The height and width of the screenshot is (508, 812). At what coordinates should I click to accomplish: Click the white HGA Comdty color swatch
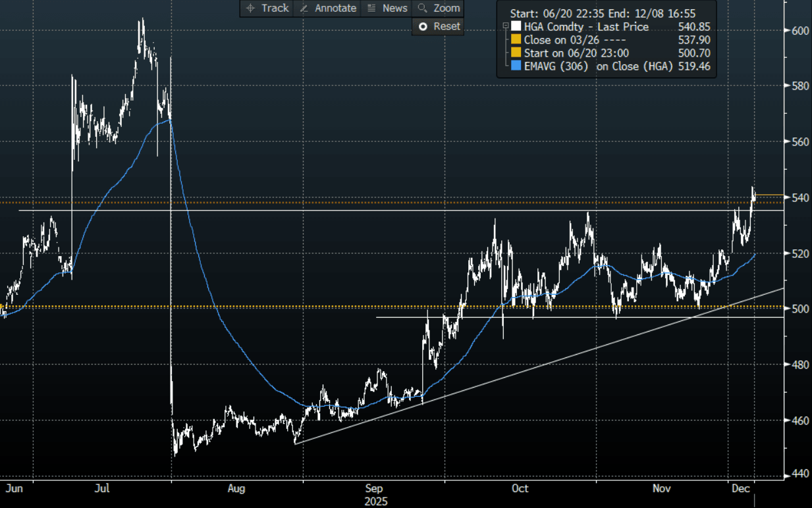pyautogui.click(x=516, y=27)
